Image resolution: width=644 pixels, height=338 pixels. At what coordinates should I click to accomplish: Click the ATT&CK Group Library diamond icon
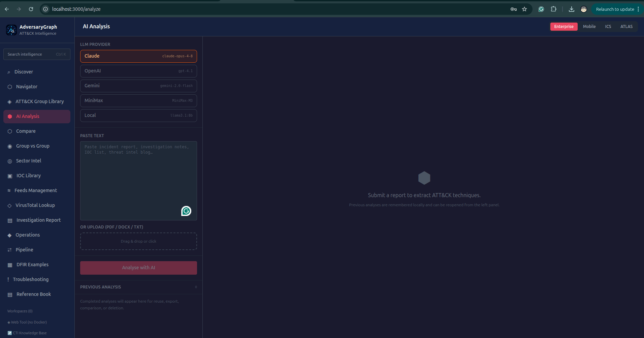pyautogui.click(x=9, y=102)
